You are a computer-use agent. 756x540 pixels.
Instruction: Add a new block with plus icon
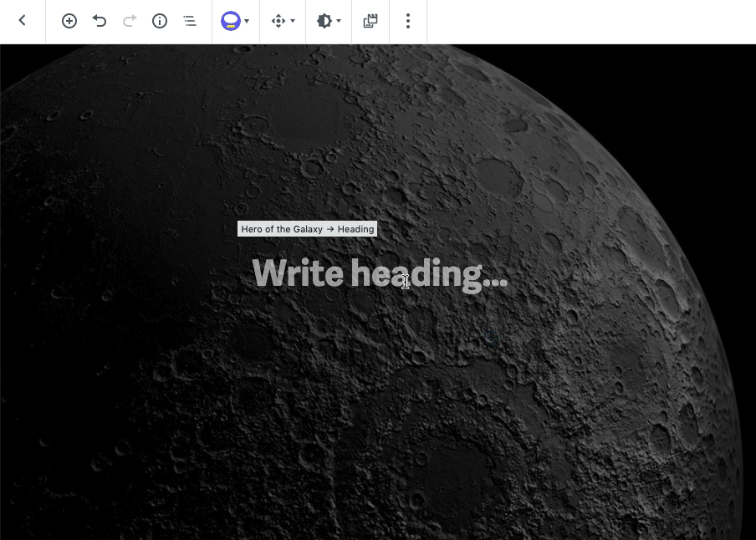point(69,21)
